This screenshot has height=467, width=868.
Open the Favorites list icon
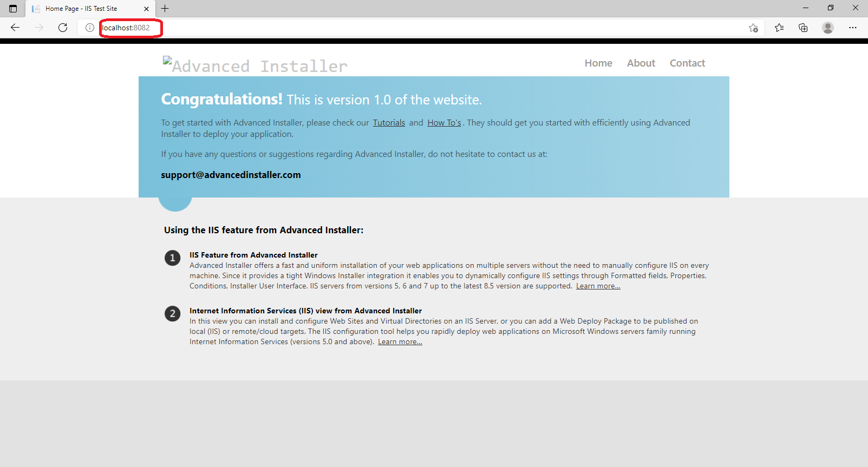pos(779,28)
